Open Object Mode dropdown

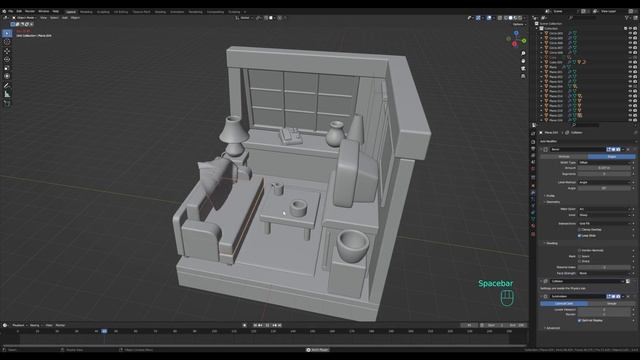tap(24, 18)
